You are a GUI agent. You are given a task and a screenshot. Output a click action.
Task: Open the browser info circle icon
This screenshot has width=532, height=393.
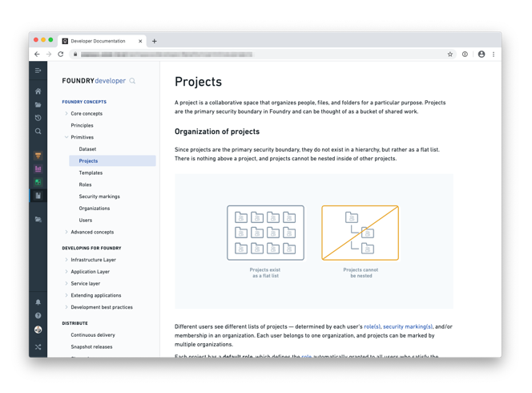coord(465,55)
